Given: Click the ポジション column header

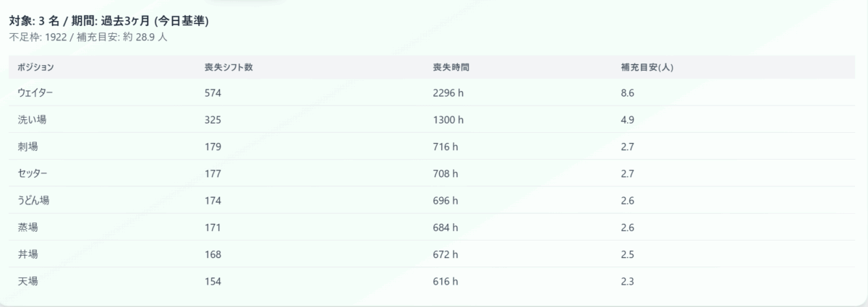Looking at the screenshot, I should pyautogui.click(x=35, y=67).
